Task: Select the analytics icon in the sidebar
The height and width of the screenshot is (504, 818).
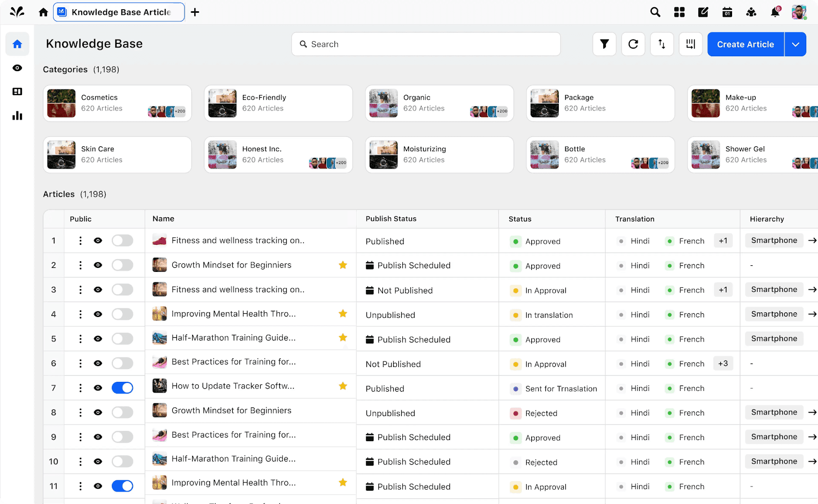Action: coord(17,116)
